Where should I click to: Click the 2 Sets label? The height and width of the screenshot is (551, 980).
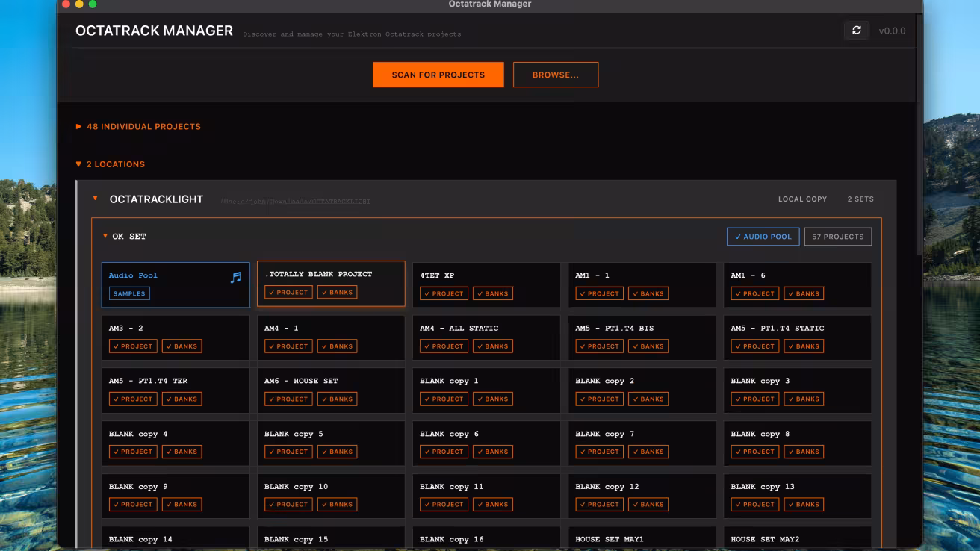tap(860, 199)
